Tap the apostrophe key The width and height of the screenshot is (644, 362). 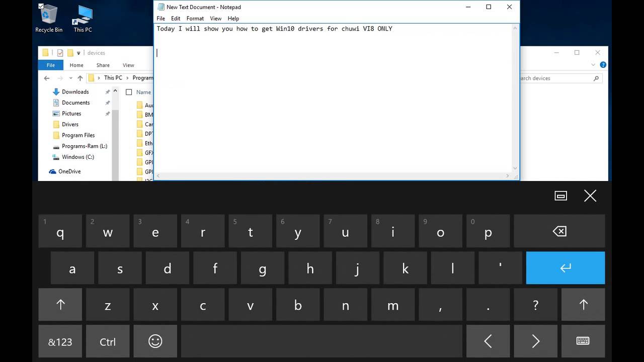pos(500,268)
